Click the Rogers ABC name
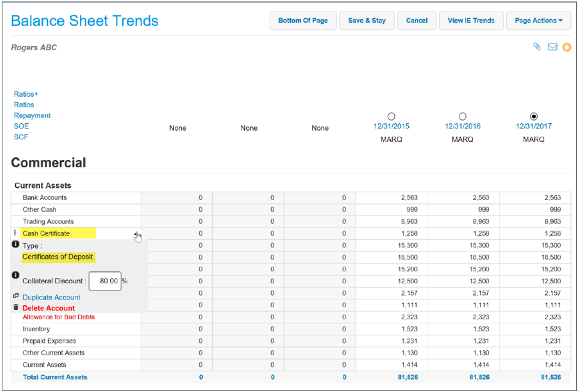The width and height of the screenshot is (579, 392). tap(34, 47)
